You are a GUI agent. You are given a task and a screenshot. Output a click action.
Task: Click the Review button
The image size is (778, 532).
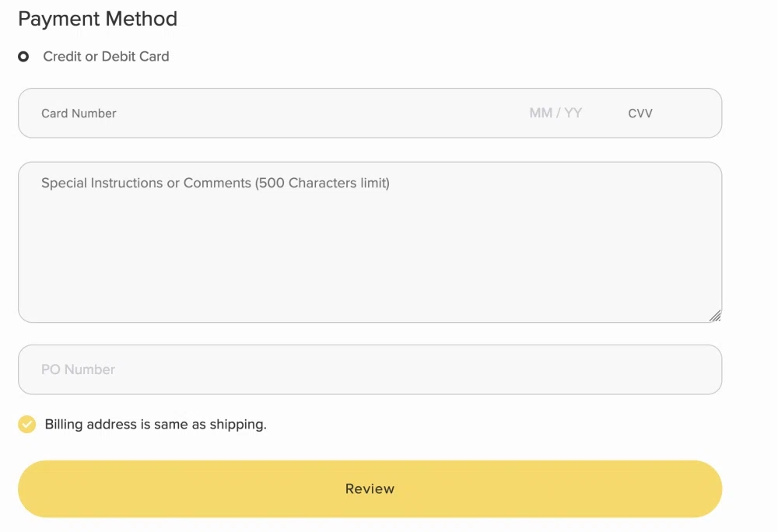pyautogui.click(x=370, y=488)
